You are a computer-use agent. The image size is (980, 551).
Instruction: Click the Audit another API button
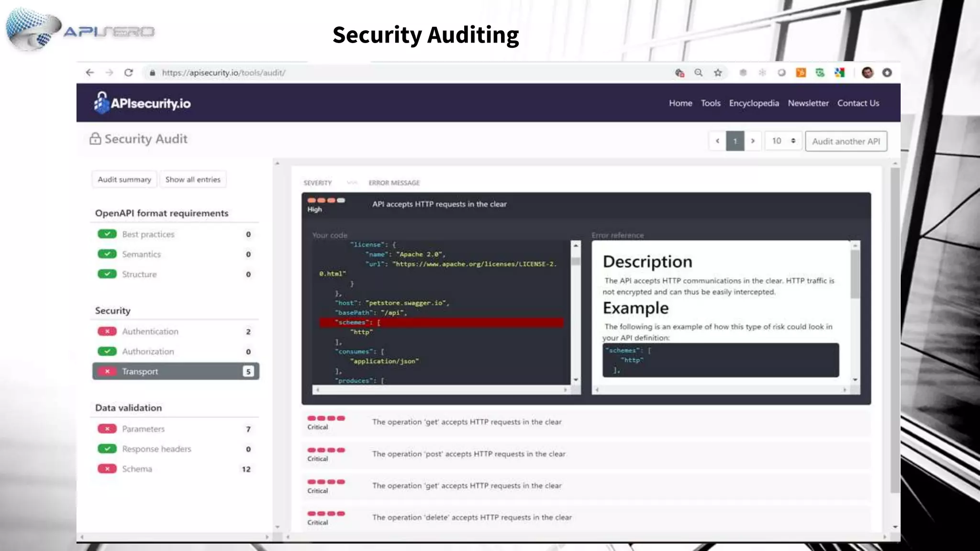pos(846,141)
